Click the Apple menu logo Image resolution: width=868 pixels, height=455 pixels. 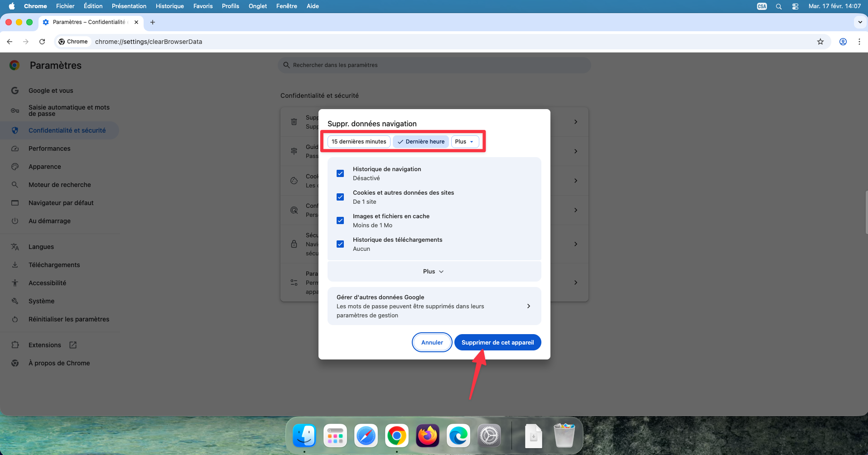pos(12,6)
